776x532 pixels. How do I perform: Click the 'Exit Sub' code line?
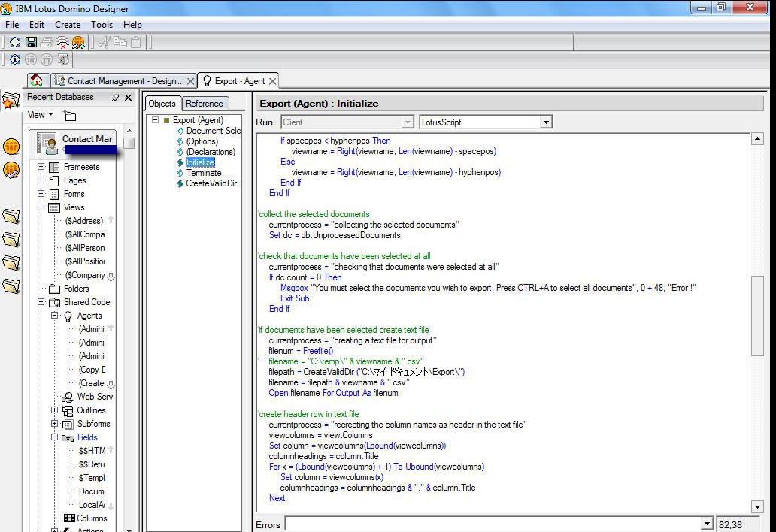[x=295, y=298]
